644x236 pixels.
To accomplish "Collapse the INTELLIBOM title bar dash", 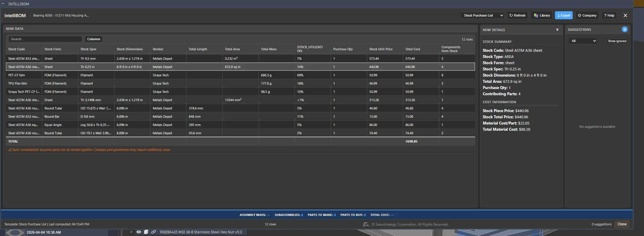I will (x=3, y=4).
